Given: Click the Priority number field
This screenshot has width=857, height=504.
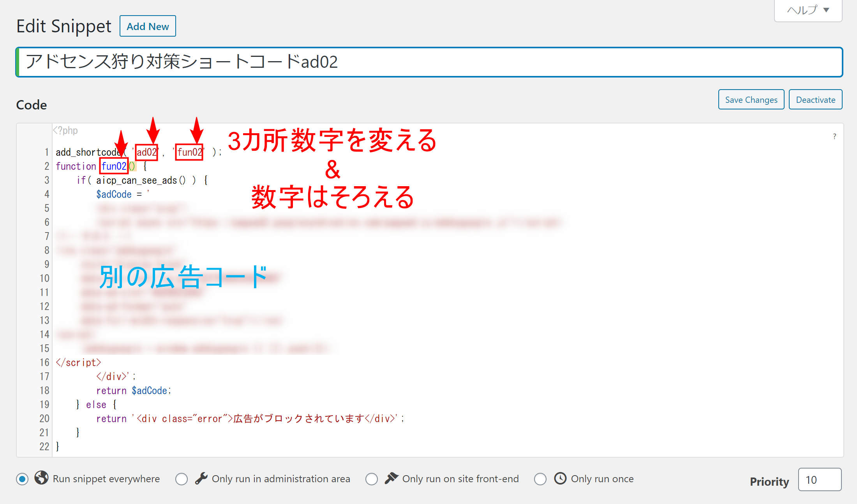Looking at the screenshot, I should pos(820,479).
